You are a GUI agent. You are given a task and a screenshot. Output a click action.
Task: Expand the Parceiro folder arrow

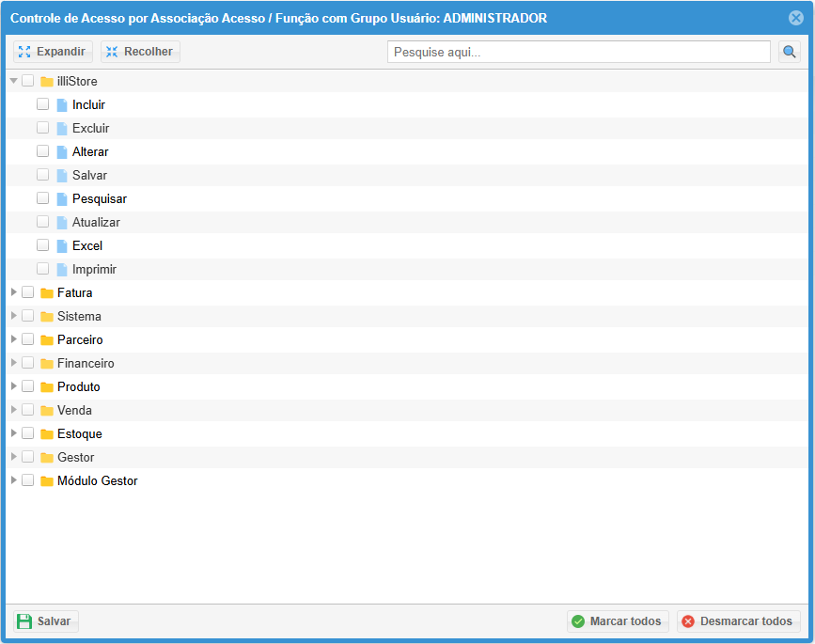click(14, 339)
